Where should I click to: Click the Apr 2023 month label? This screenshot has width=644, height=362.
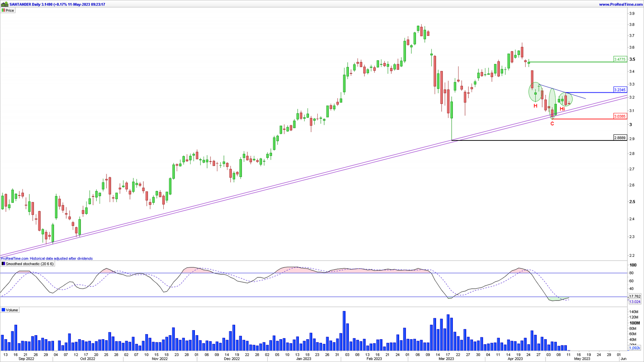[x=515, y=359]
